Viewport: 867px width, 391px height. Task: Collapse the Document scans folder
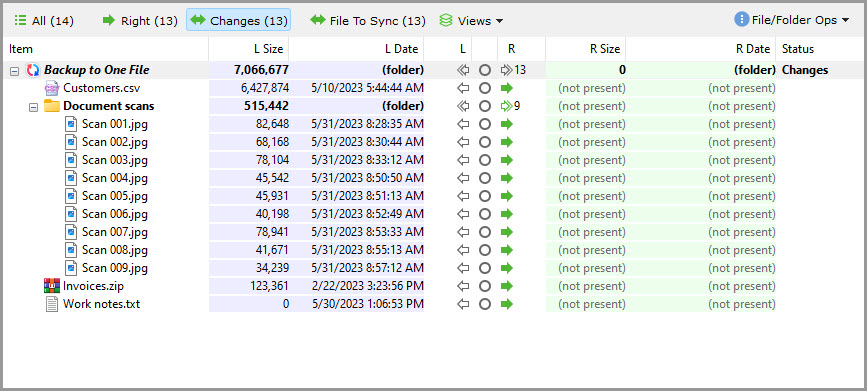(33, 107)
